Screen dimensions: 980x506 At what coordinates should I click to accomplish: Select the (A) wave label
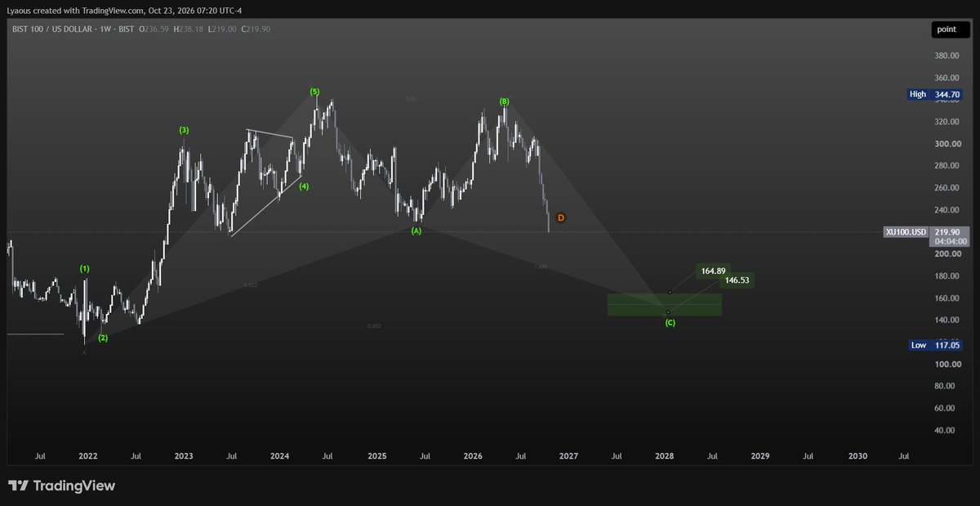[416, 231]
